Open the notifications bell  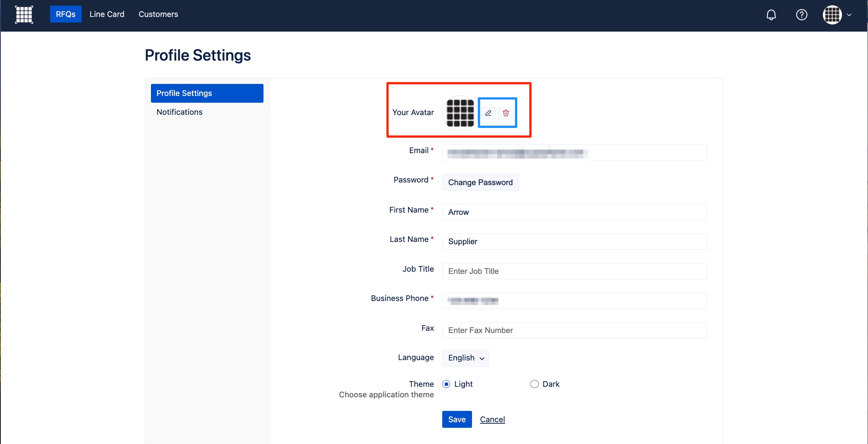771,15
